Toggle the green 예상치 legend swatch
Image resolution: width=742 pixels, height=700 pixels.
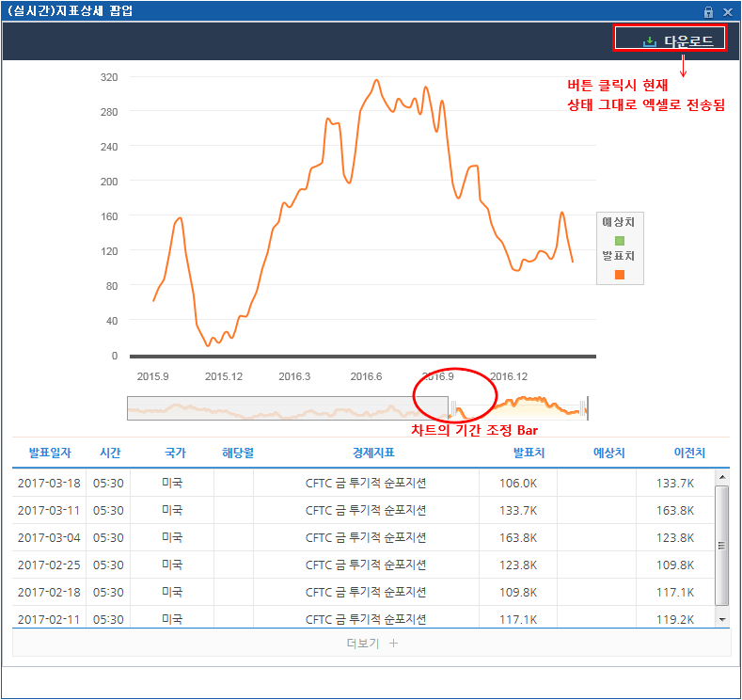[x=620, y=241]
